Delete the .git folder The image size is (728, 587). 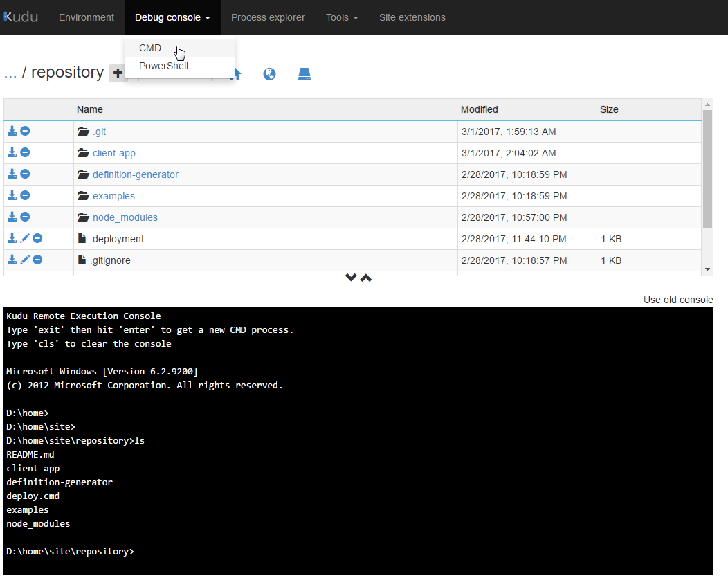click(x=25, y=131)
